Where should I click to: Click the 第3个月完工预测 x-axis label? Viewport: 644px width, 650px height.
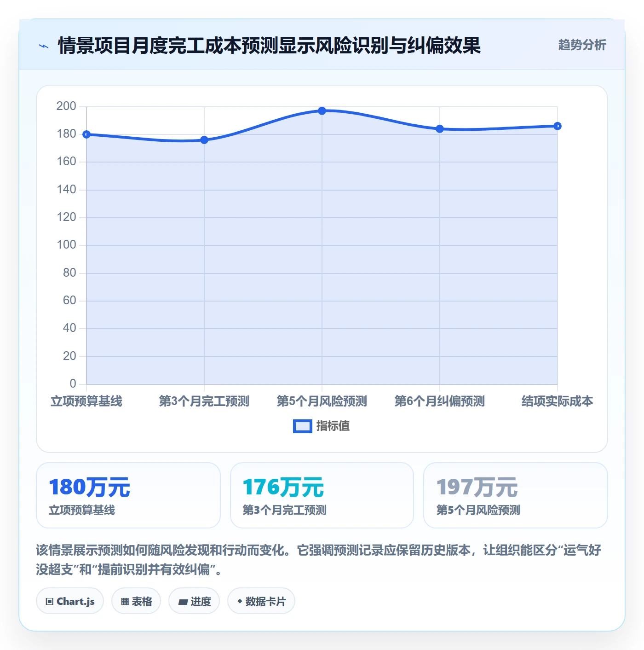point(204,401)
